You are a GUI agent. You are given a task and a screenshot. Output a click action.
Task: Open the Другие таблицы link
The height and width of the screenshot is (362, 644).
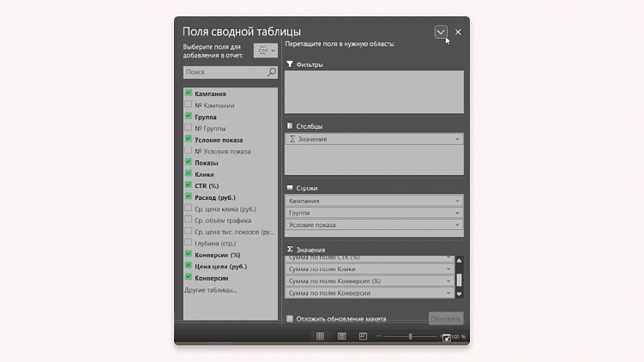210,290
